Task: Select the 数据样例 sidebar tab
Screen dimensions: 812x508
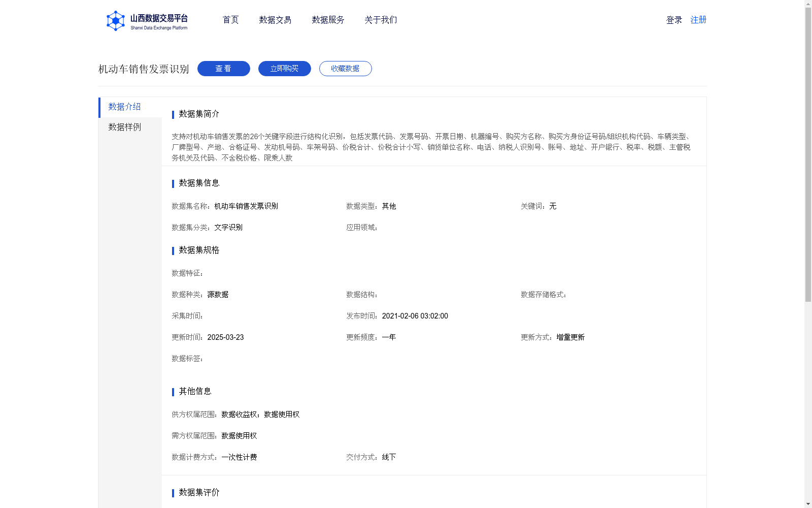Action: 130,127
